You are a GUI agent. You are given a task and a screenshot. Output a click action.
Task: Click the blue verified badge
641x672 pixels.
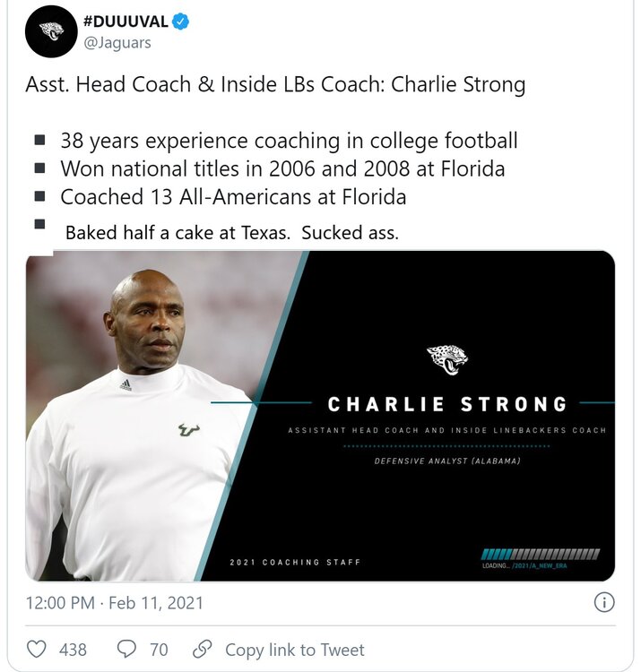[x=181, y=22]
